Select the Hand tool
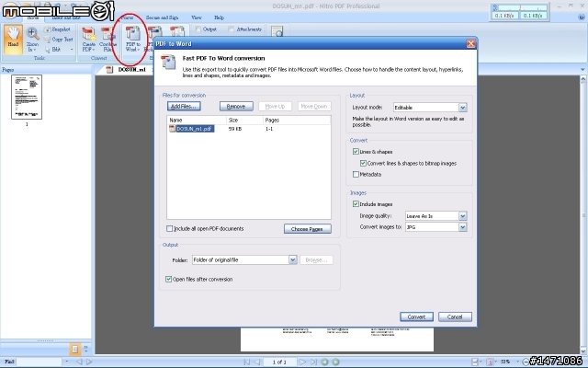Screen dimensions: 588x368 pyautogui.click(x=13, y=39)
